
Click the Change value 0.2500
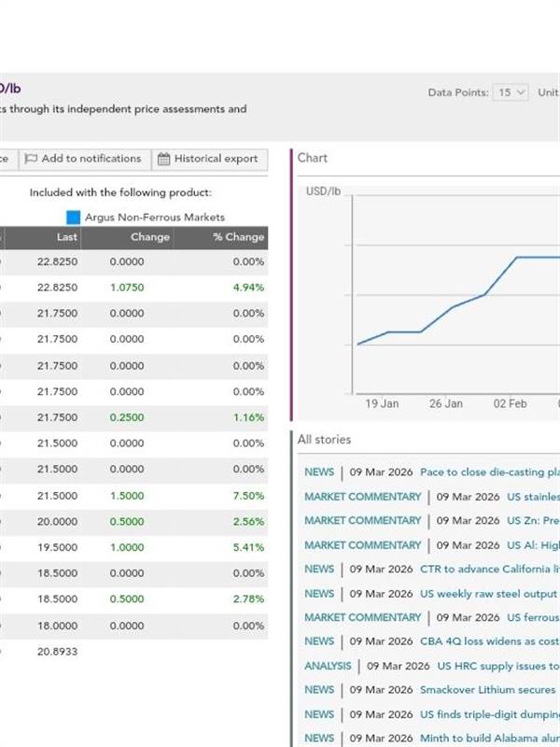point(127,417)
